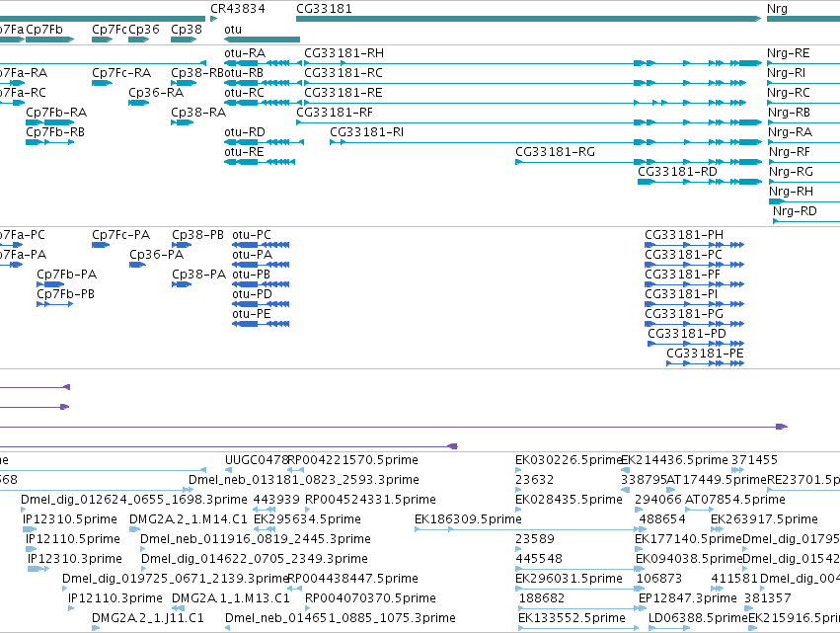Click the RP004070370.5prime EST
Viewport: 840px width, 633px height.
[308, 608]
